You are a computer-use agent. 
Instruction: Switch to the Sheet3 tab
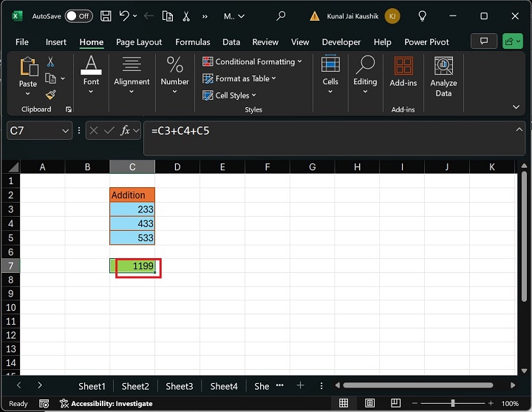pos(179,386)
